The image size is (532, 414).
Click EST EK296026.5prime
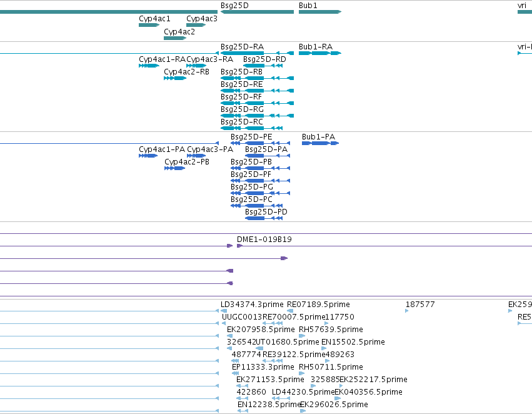coord(334,405)
